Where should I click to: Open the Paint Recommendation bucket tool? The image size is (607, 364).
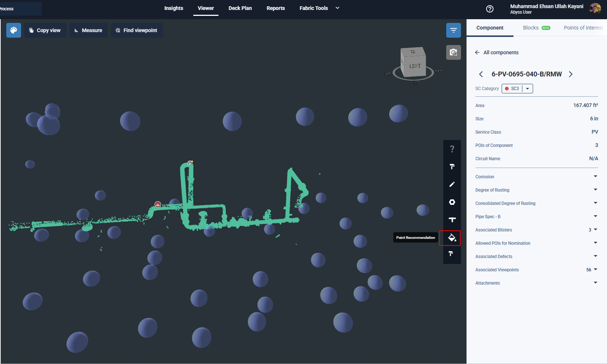click(452, 238)
